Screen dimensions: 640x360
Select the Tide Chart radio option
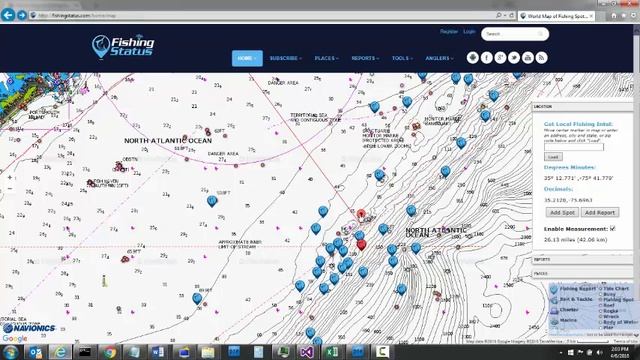(601, 289)
